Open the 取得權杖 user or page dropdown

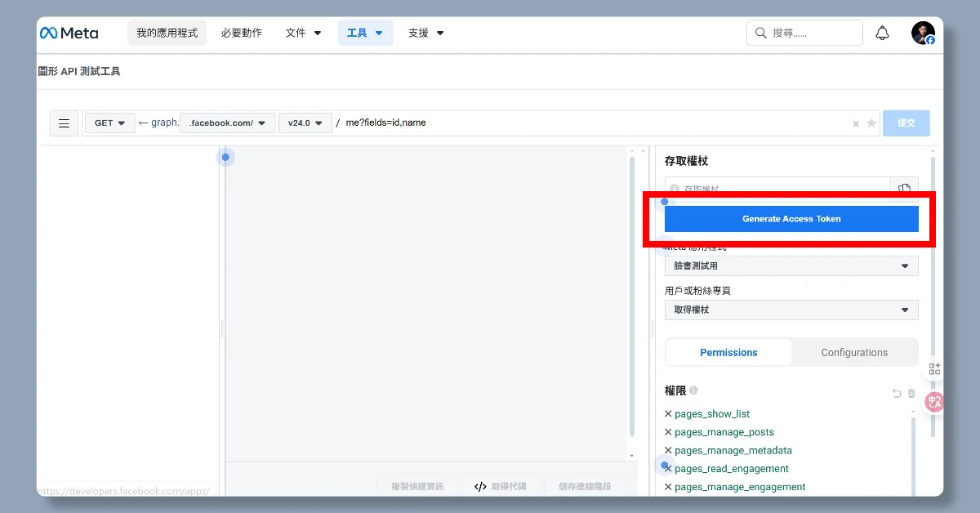click(791, 310)
